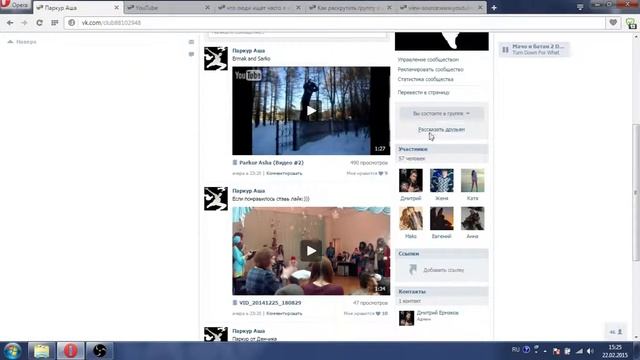
Task: Open member Катя's avatar
Action: pos(472,180)
